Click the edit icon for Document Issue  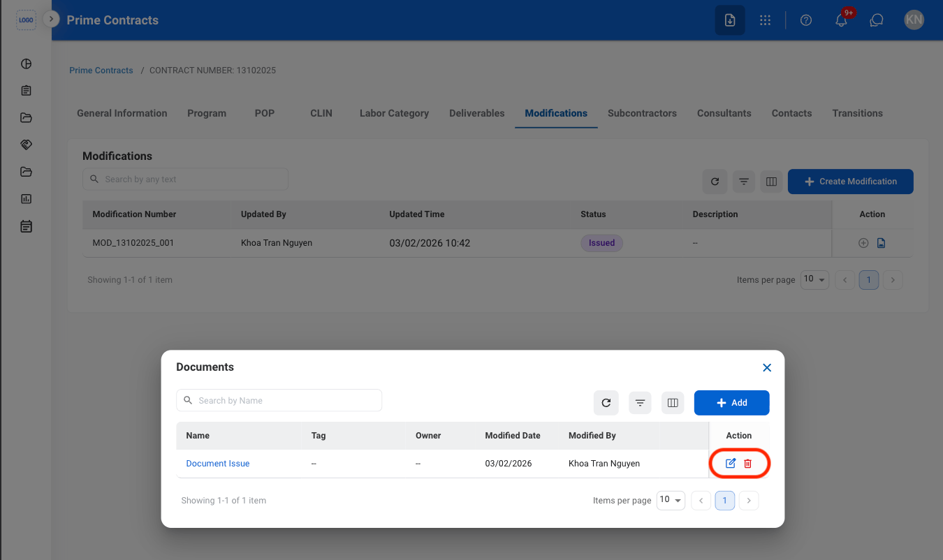point(731,464)
